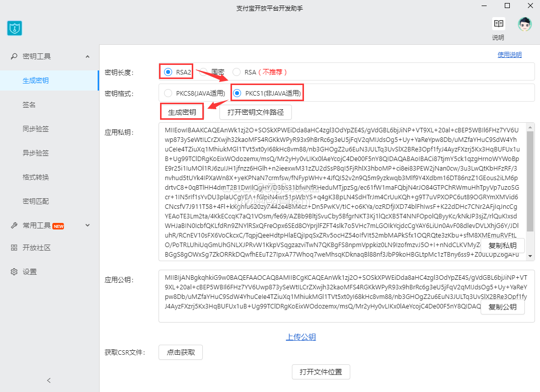Click the blue shield app logo
The height and width of the screenshot is (392, 540).
click(15, 28)
